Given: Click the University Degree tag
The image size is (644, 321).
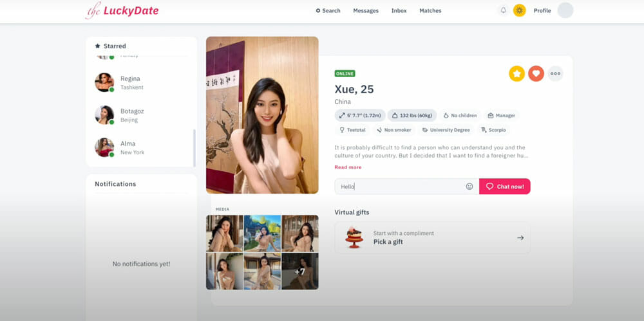Looking at the screenshot, I should (x=446, y=130).
